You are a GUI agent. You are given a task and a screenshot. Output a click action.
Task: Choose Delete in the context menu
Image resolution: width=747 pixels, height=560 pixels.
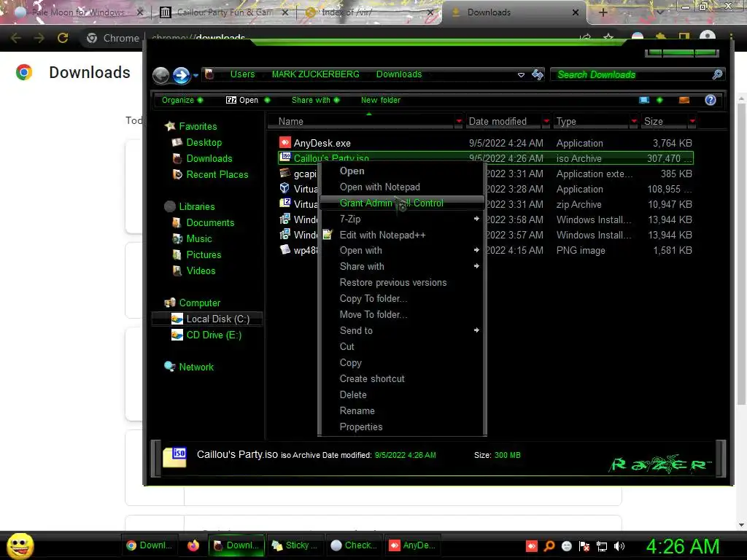(353, 394)
